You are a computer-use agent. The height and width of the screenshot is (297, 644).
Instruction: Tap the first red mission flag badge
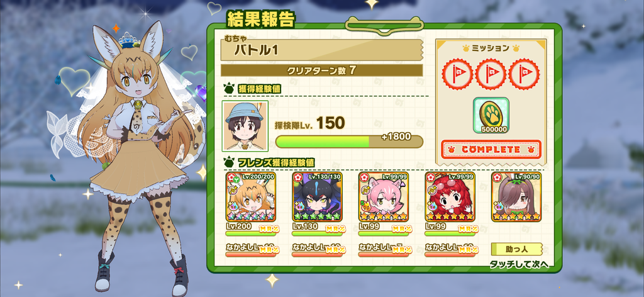point(457,74)
